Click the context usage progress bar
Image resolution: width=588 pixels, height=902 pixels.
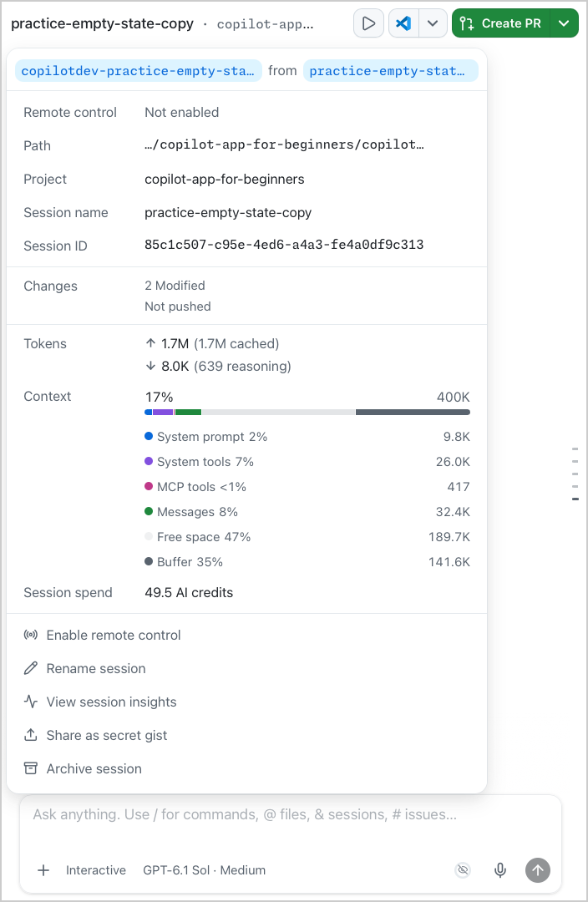pos(307,412)
